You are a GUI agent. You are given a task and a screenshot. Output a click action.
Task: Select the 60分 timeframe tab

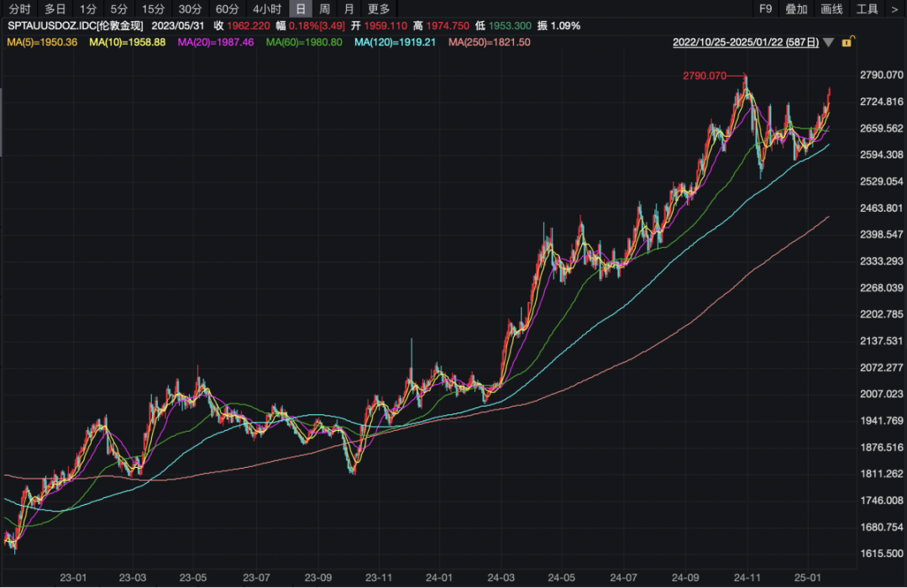click(227, 8)
